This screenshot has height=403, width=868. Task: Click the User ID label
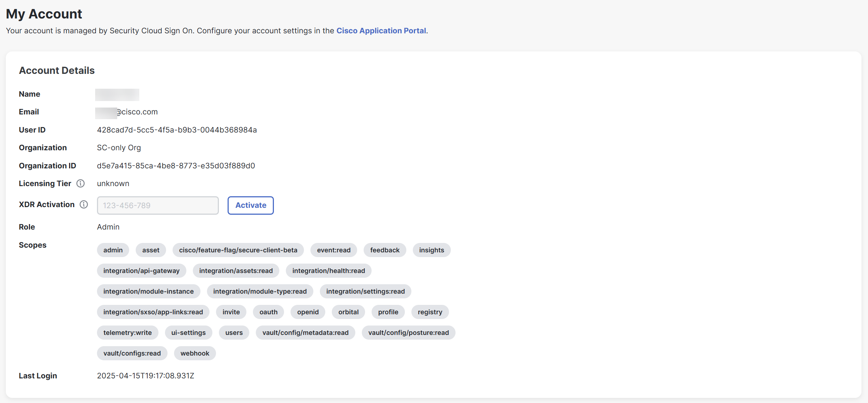tap(32, 130)
